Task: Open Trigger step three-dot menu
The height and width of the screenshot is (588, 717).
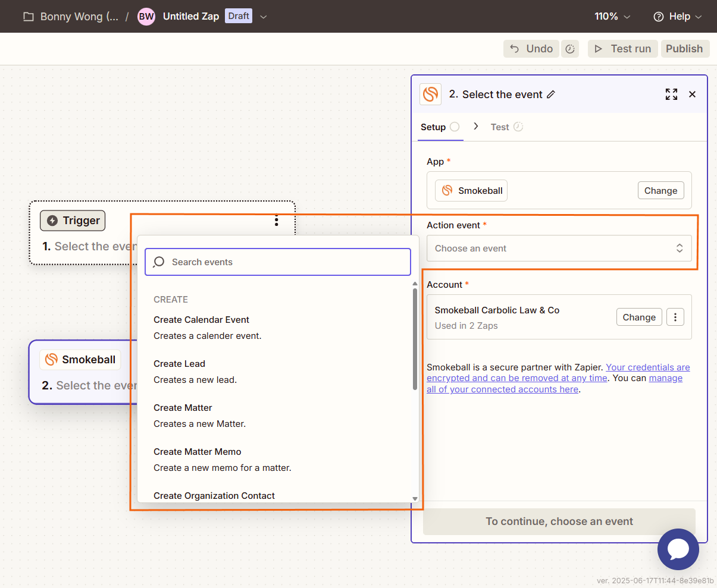Action: [x=277, y=221]
